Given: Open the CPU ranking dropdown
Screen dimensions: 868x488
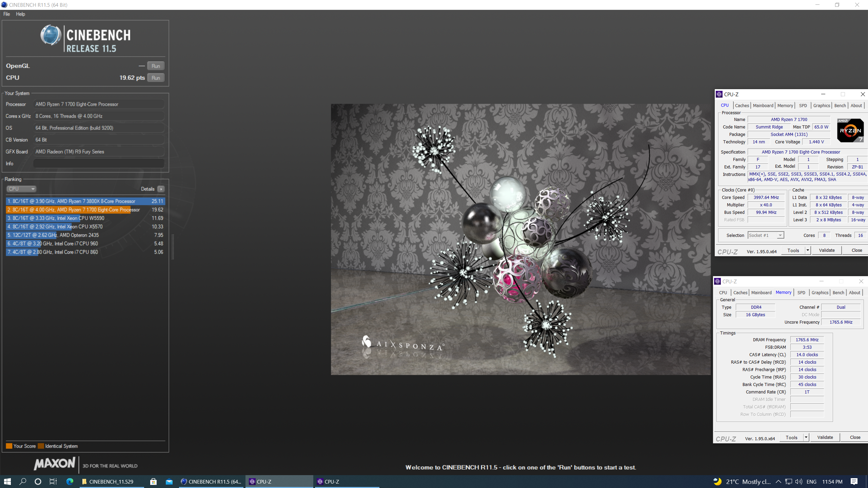Looking at the screenshot, I should tap(21, 189).
